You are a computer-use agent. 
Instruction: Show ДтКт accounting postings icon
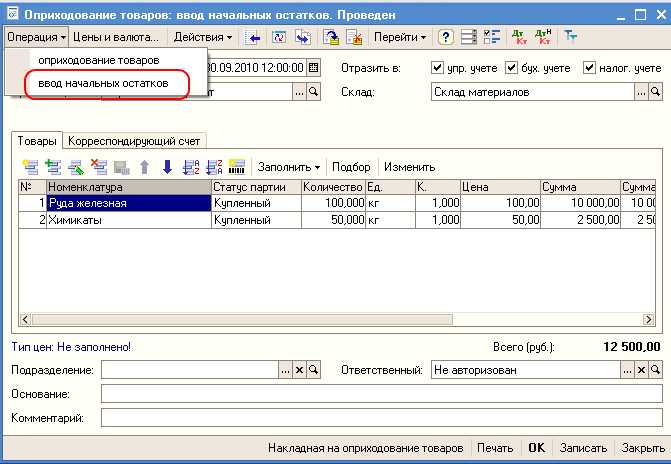click(x=520, y=37)
